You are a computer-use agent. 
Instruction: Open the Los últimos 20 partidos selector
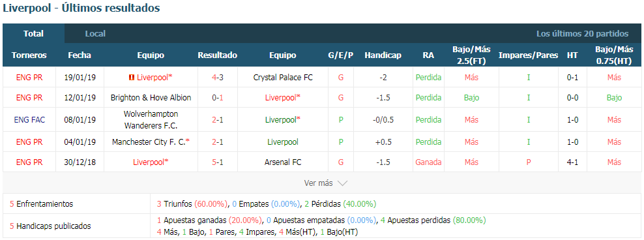tap(582, 34)
